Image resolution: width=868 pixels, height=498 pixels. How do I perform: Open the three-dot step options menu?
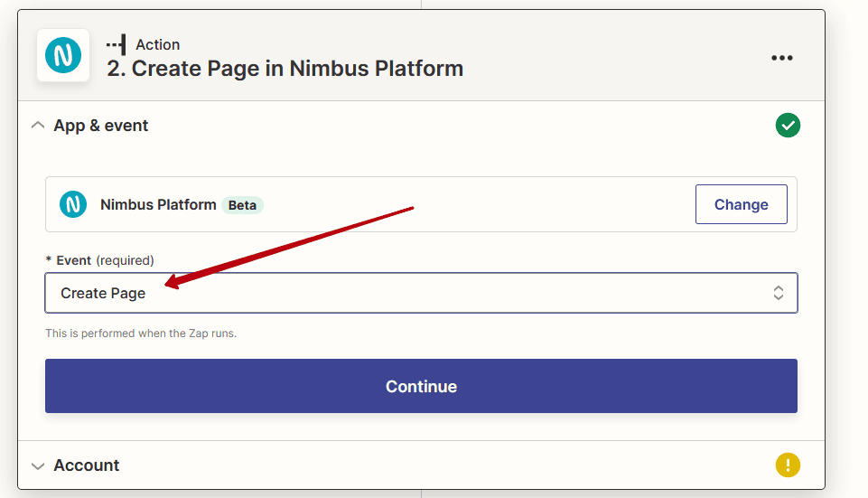[x=781, y=58]
